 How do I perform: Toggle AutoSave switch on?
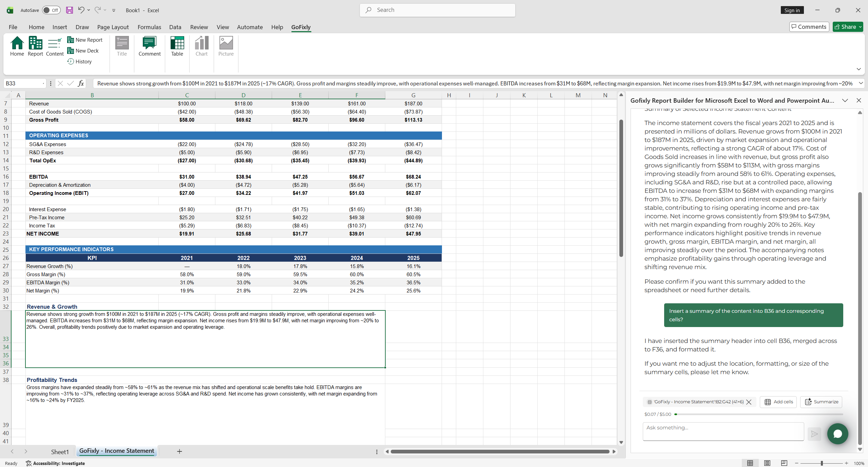[x=51, y=10]
